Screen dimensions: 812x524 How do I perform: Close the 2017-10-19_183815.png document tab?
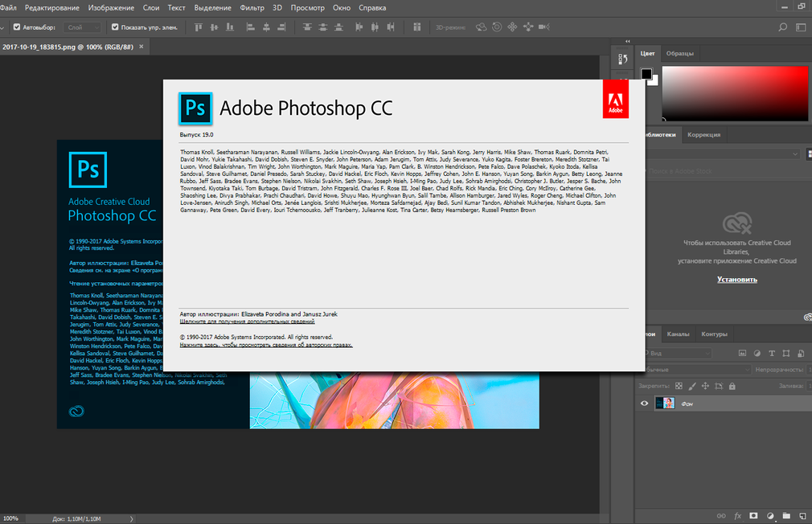click(141, 47)
